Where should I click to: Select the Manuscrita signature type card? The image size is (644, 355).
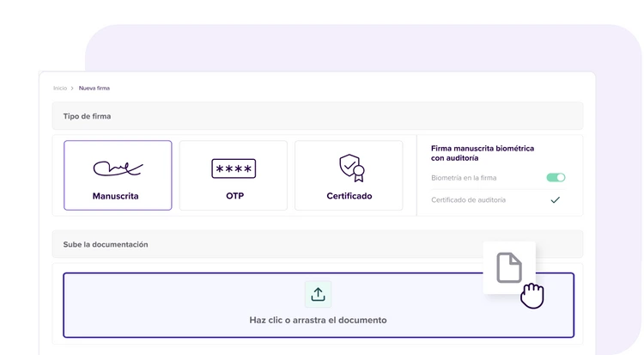[x=118, y=175]
